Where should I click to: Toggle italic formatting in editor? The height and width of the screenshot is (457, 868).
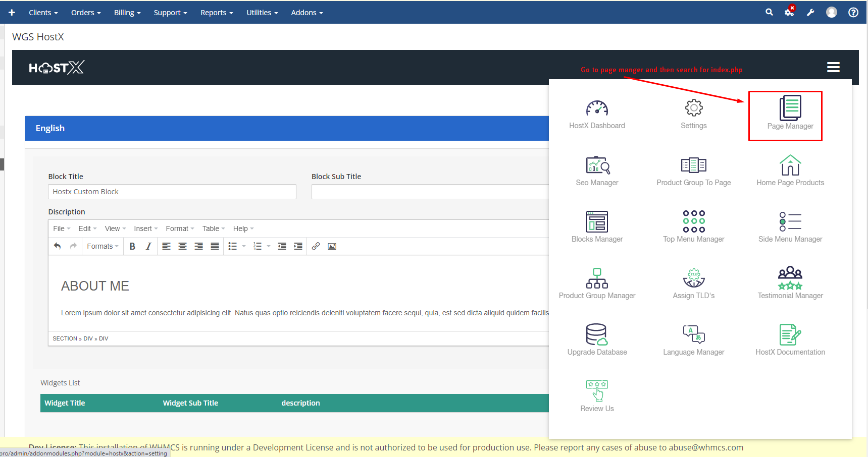click(x=148, y=246)
